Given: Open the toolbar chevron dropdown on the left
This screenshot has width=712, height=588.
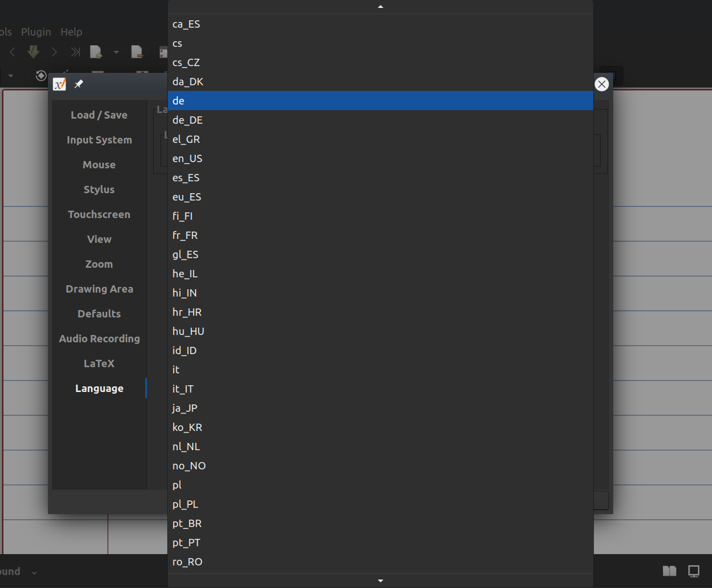Looking at the screenshot, I should (11, 76).
